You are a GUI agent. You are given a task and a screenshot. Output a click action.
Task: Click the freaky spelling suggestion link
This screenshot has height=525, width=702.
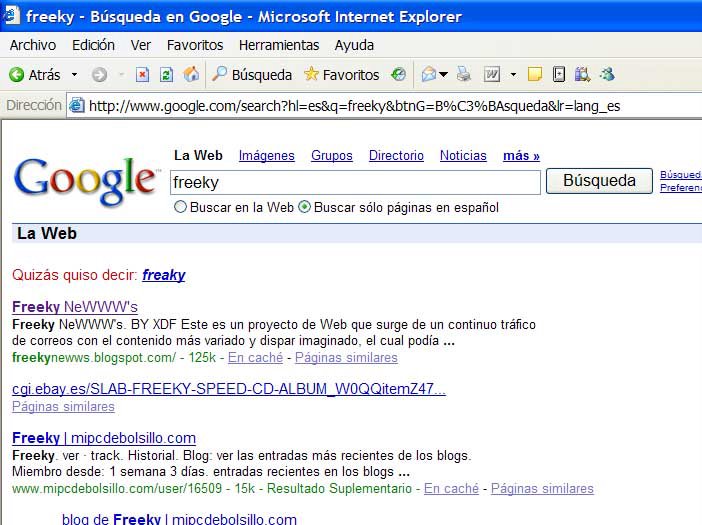[x=163, y=275]
